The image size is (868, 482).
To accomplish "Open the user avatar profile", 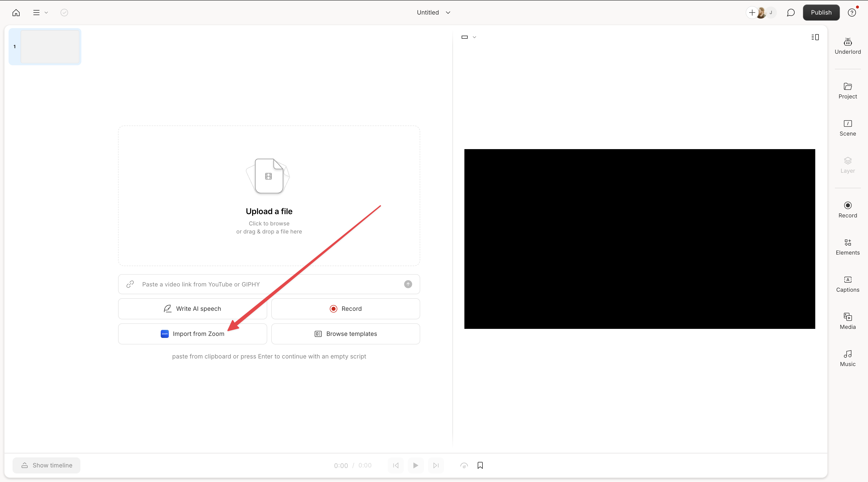I will click(761, 13).
